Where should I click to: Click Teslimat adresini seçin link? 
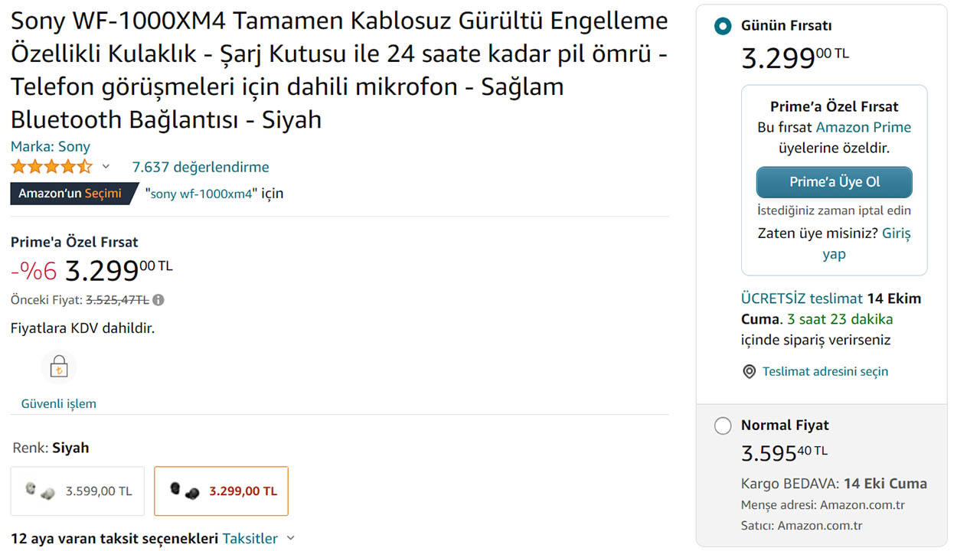pos(825,372)
